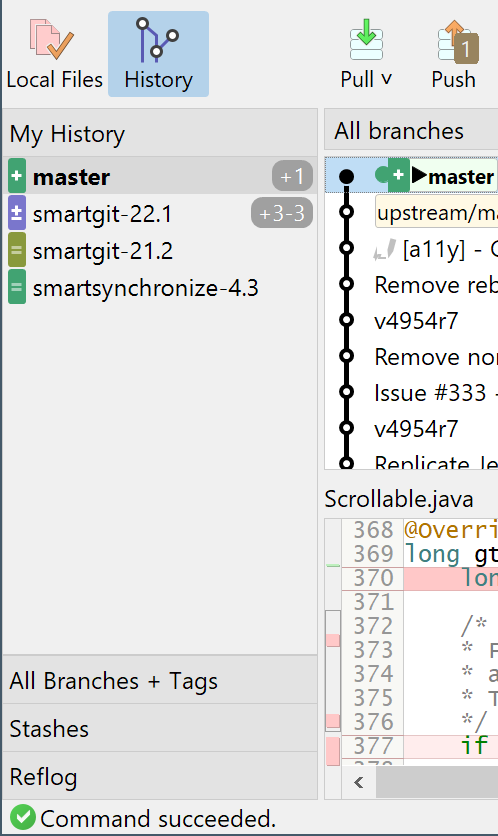Click the purple plus-minus icon of smartgit-22.1

pyautogui.click(x=17, y=213)
